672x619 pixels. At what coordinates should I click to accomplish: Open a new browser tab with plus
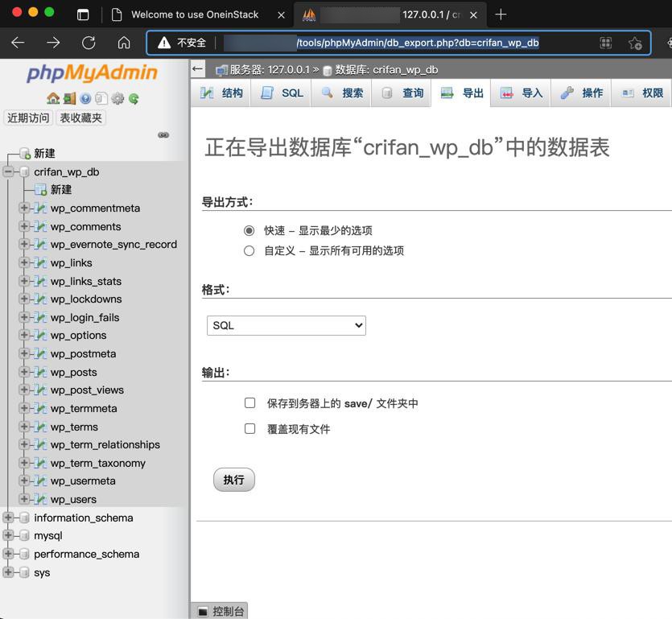point(501,14)
